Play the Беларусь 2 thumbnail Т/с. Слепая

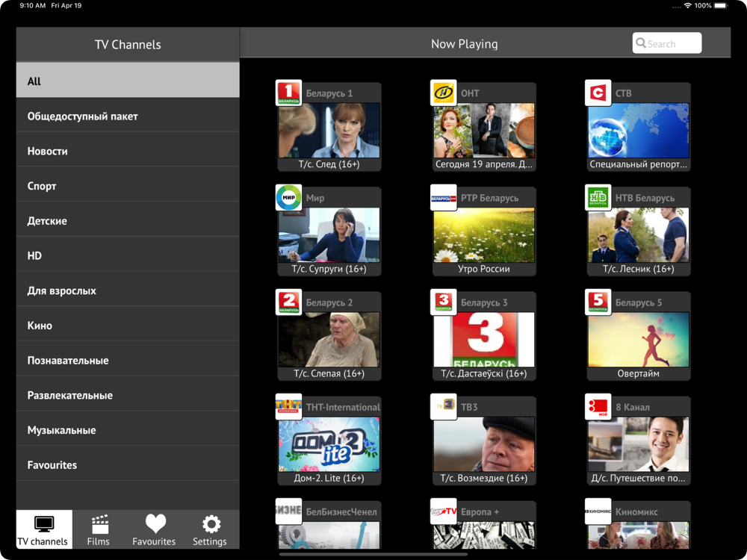(329, 340)
